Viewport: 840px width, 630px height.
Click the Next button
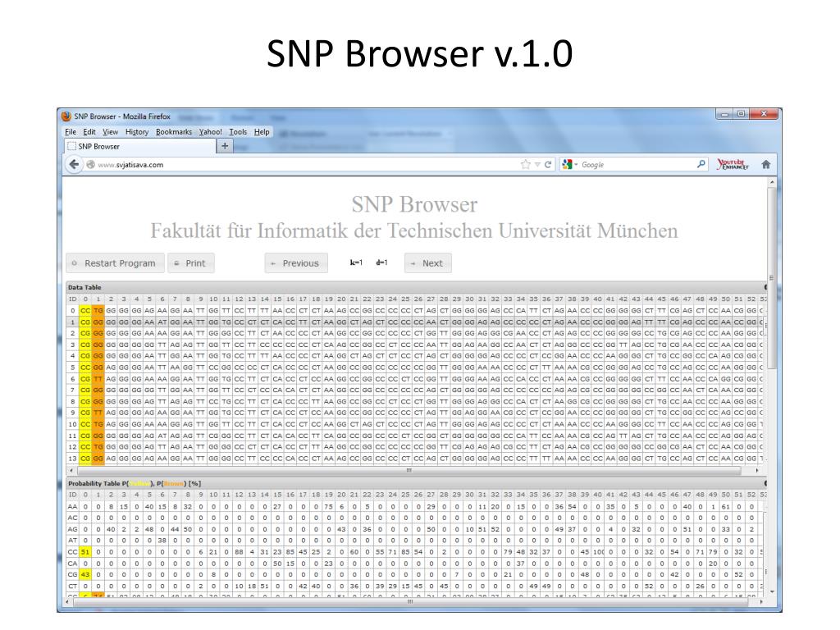click(427, 263)
